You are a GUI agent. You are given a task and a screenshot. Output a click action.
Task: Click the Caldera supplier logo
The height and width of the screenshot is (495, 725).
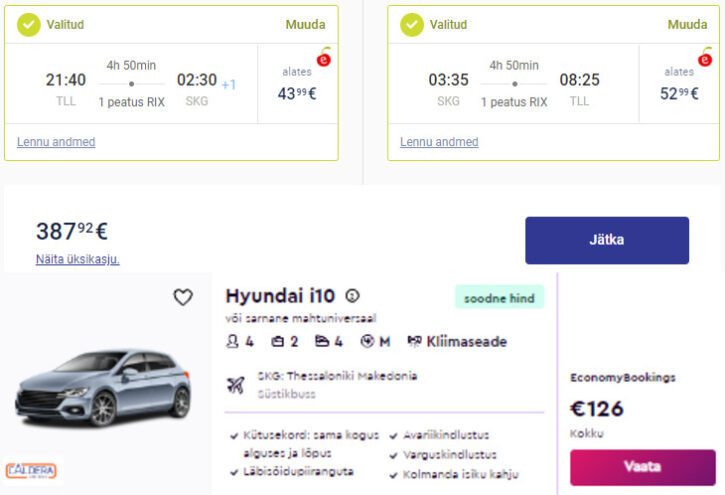(31, 470)
